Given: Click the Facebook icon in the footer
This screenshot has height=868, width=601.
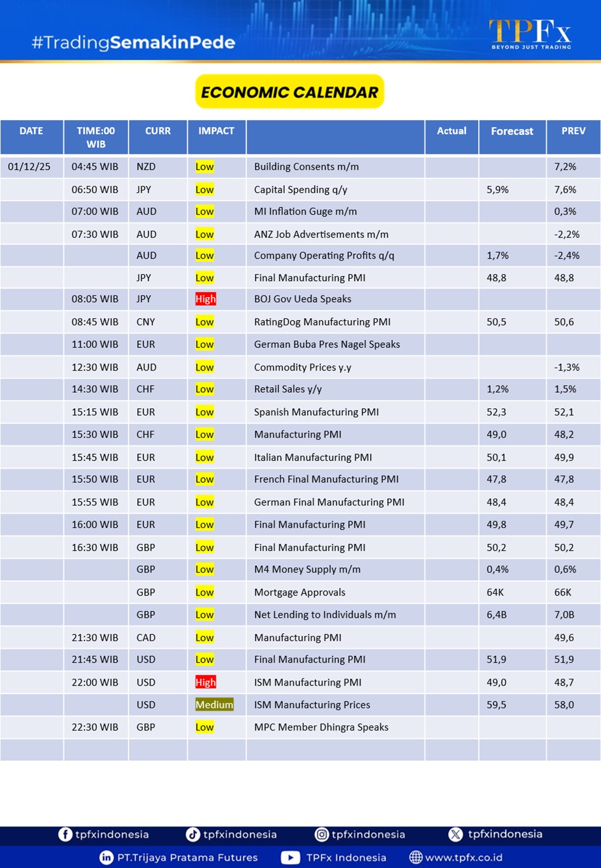Looking at the screenshot, I should tap(65, 834).
